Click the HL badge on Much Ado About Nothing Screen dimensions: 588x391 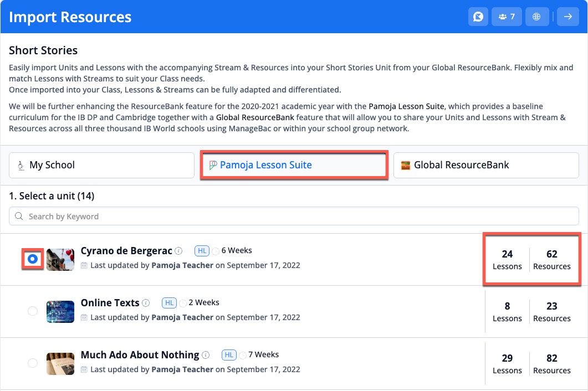pos(229,355)
